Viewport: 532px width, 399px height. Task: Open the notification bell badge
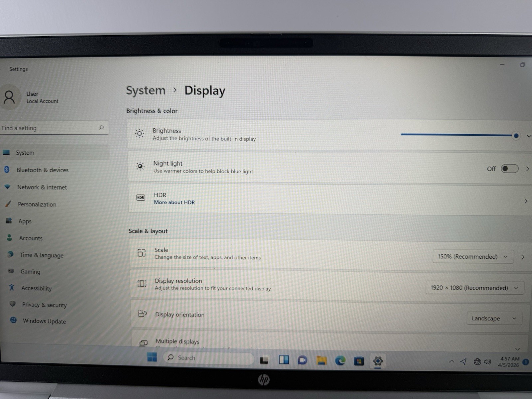pyautogui.click(x=526, y=362)
